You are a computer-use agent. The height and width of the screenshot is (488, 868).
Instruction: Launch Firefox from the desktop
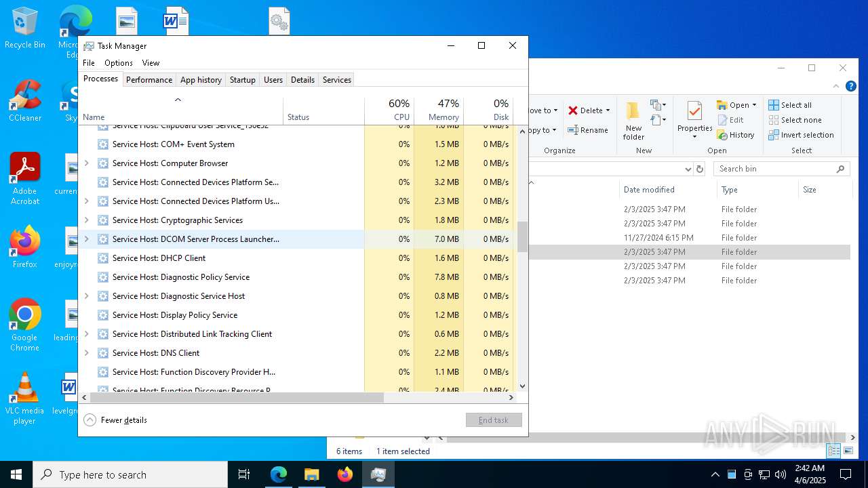24,247
